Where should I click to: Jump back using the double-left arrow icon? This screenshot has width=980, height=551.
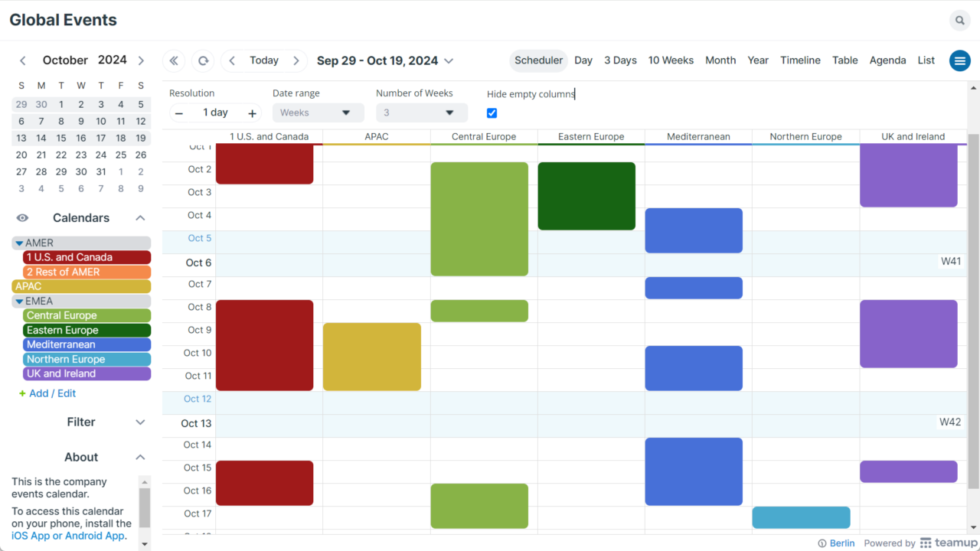click(x=174, y=60)
